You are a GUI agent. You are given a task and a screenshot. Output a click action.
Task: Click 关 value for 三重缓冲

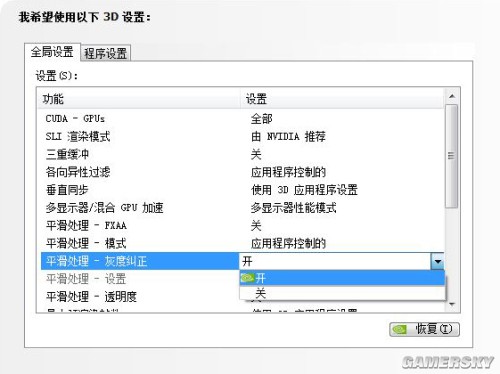pos(256,154)
